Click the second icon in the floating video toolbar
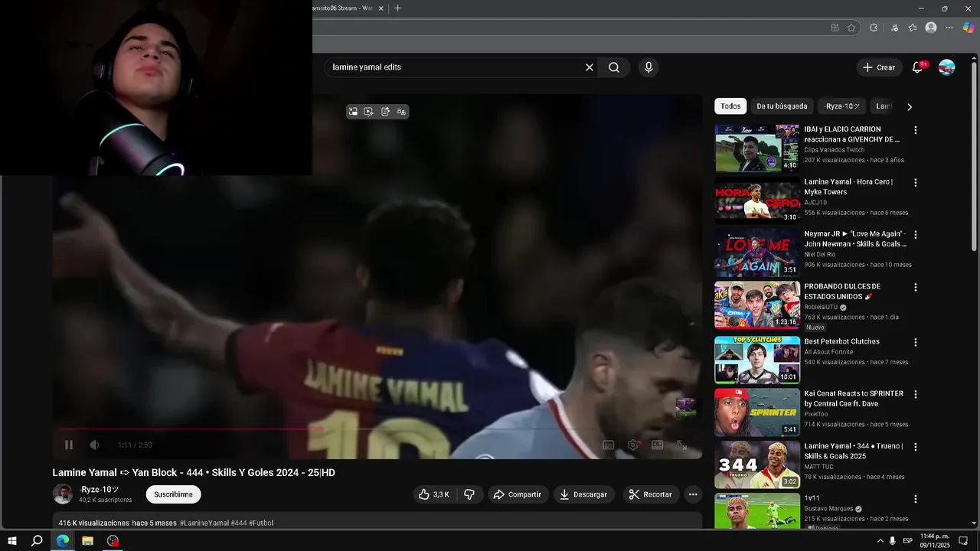This screenshot has height=551, width=980. (369, 112)
